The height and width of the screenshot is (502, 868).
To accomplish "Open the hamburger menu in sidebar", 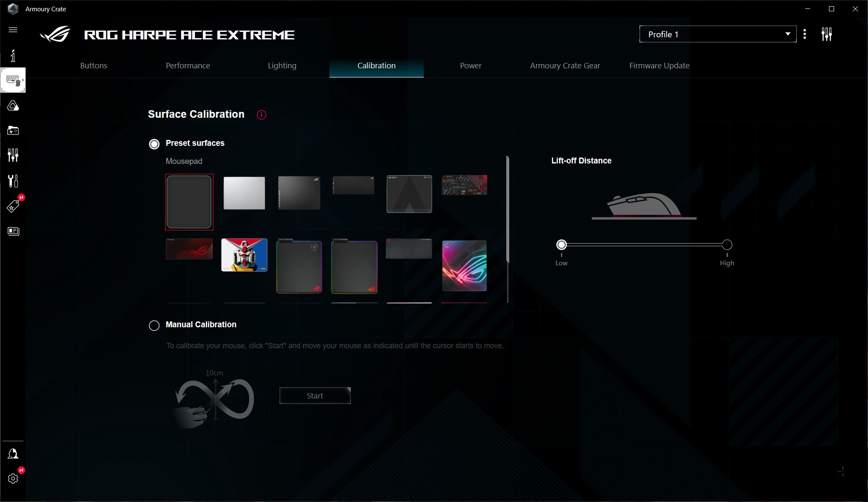I will pyautogui.click(x=13, y=30).
